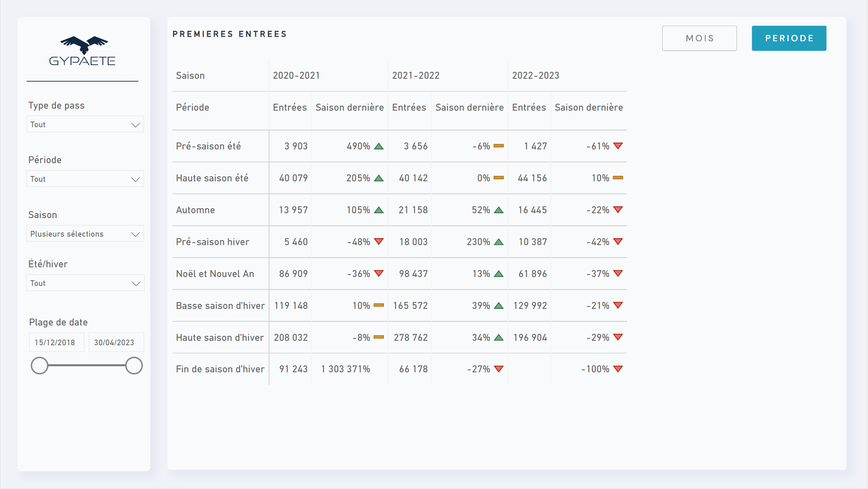Open Saison dropdown showing Plusieurs sélections
This screenshot has width=868, height=489.
point(85,234)
